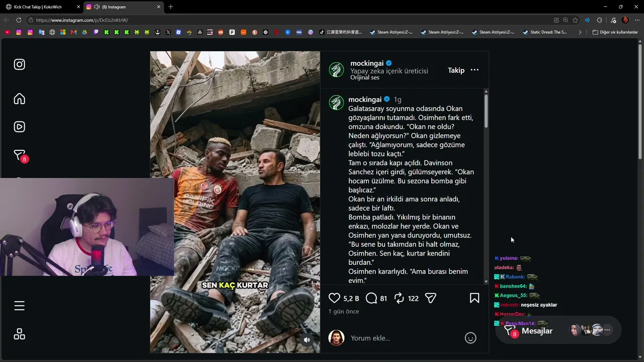Screen dimensions: 644x362
Task: Open the Reddit bookmark
Action: (x=221, y=32)
